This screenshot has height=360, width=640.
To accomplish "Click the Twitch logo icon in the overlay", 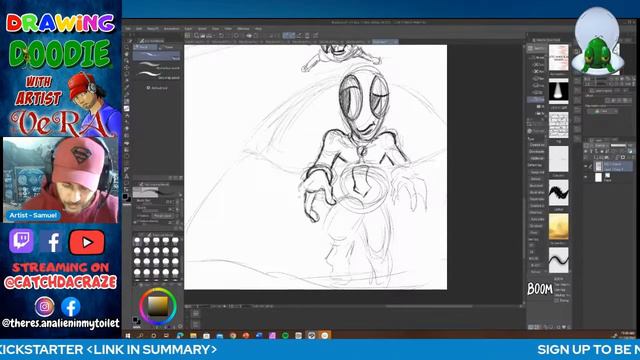I will tap(21, 241).
